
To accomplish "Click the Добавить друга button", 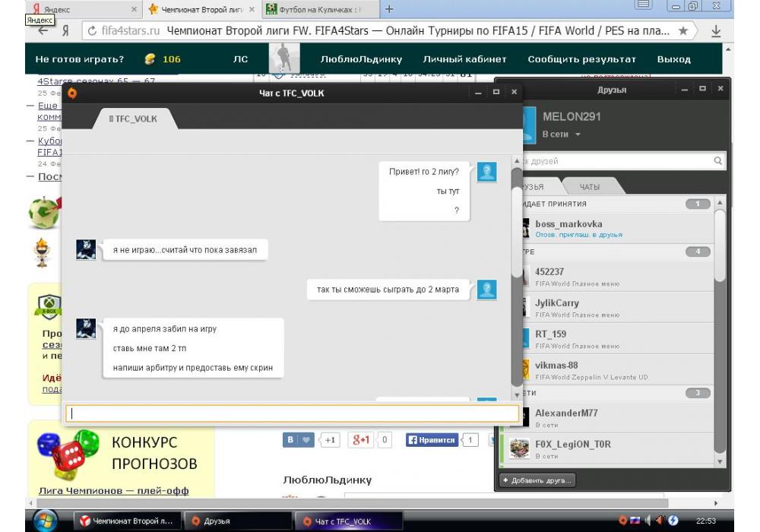I will click(x=537, y=480).
